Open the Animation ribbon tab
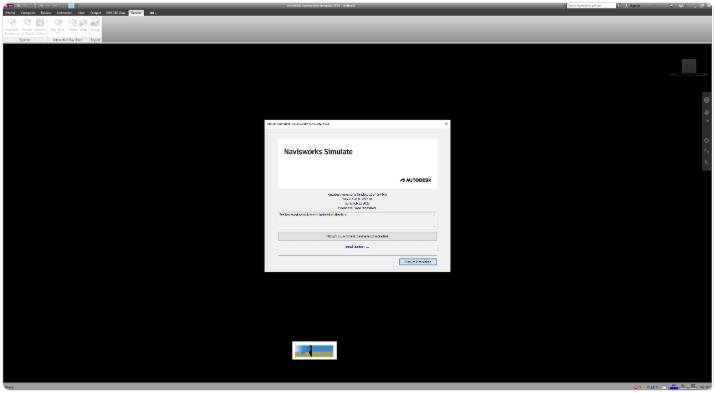 coord(64,13)
